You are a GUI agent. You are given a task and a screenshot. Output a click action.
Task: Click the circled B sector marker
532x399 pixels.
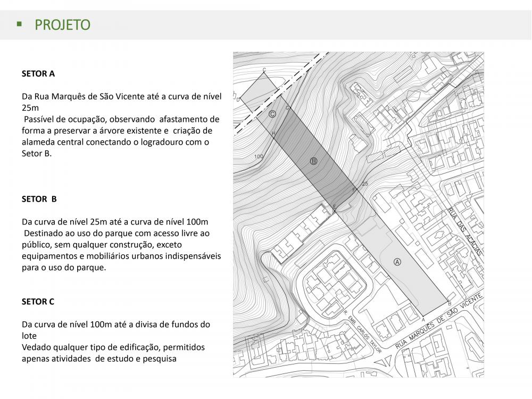(313, 161)
